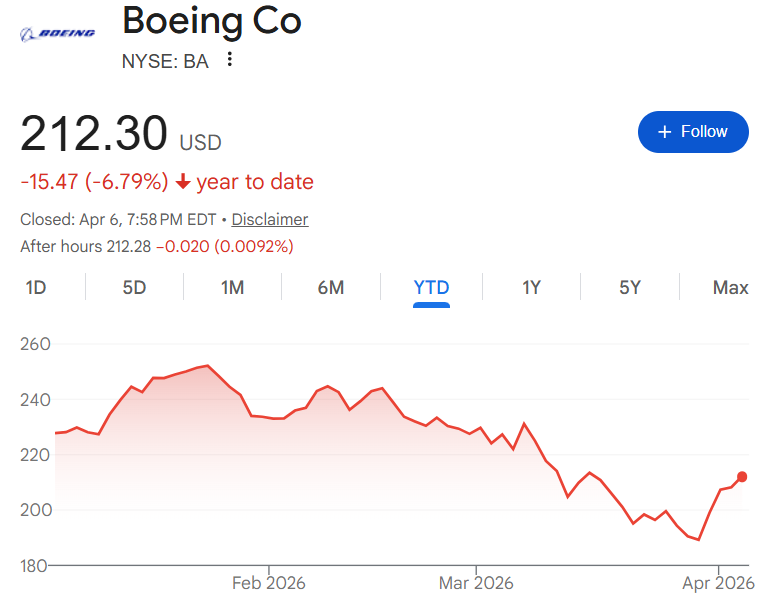View the 1Y stock chart
Screen dimensions: 774x609
click(531, 288)
